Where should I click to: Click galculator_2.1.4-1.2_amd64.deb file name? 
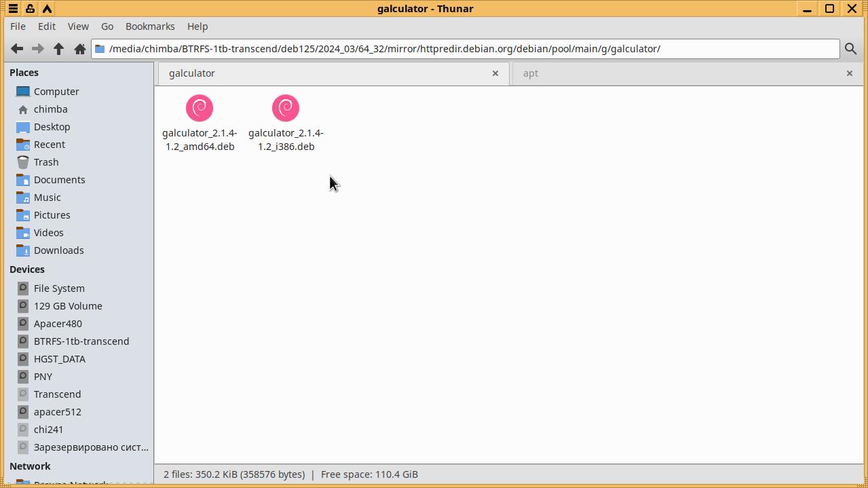click(200, 140)
